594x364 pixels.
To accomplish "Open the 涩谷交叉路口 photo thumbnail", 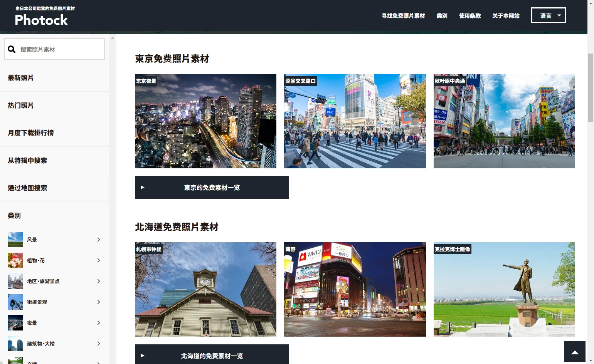I will click(355, 121).
